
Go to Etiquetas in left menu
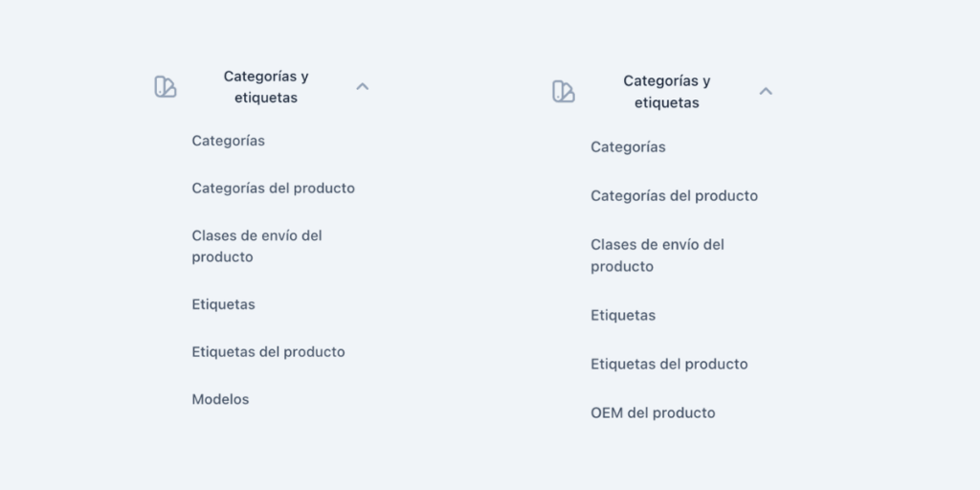pos(223,304)
